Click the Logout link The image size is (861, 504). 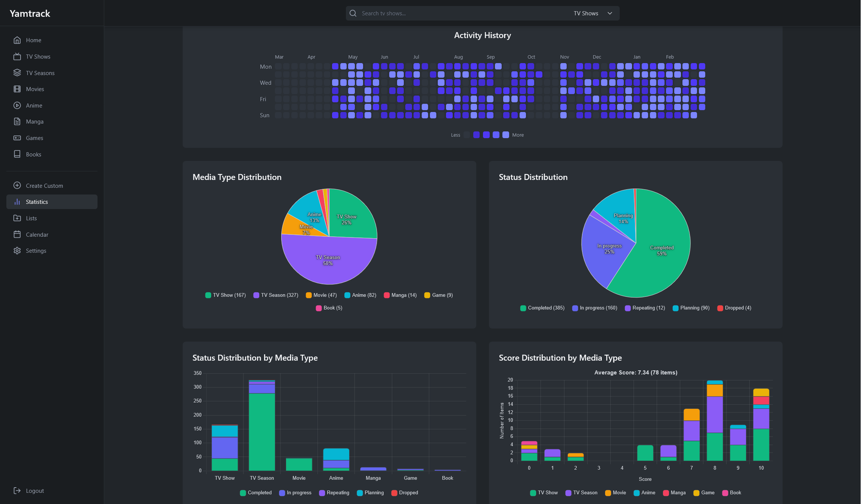35,491
